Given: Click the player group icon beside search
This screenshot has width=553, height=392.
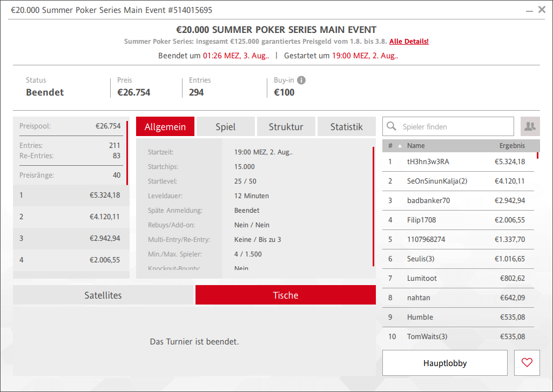Looking at the screenshot, I should coord(530,126).
